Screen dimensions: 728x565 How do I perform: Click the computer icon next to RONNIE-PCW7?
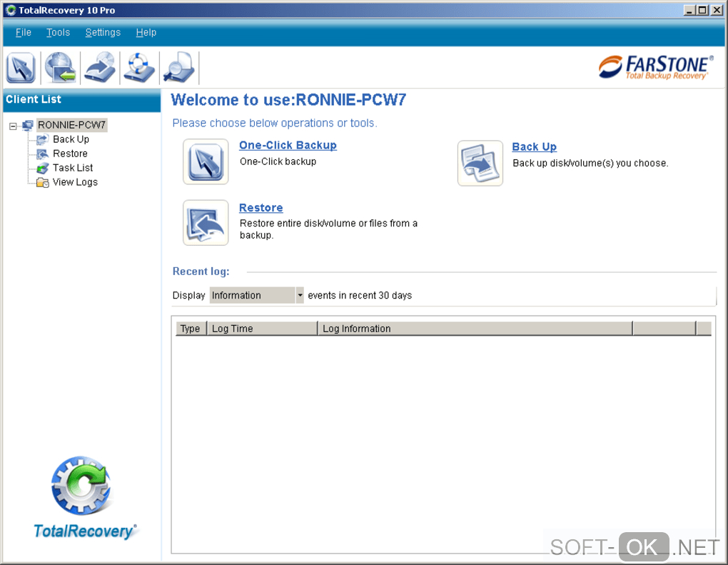point(28,125)
